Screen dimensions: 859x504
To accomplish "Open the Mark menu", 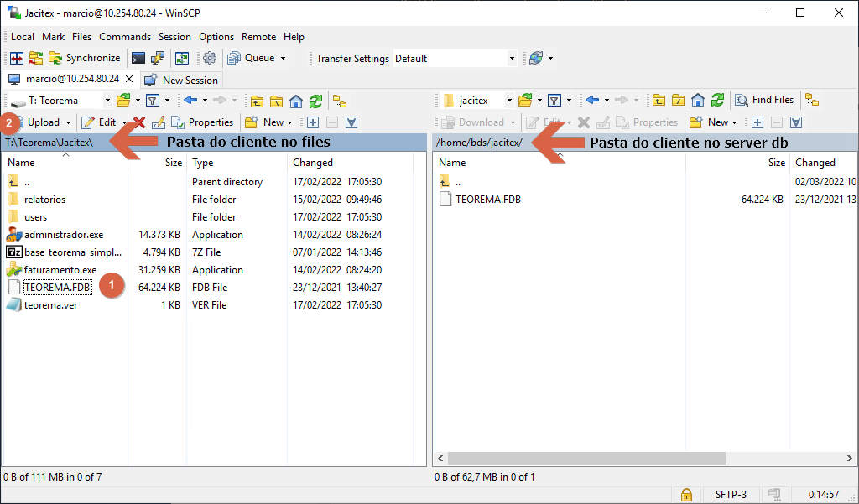I will (53, 37).
